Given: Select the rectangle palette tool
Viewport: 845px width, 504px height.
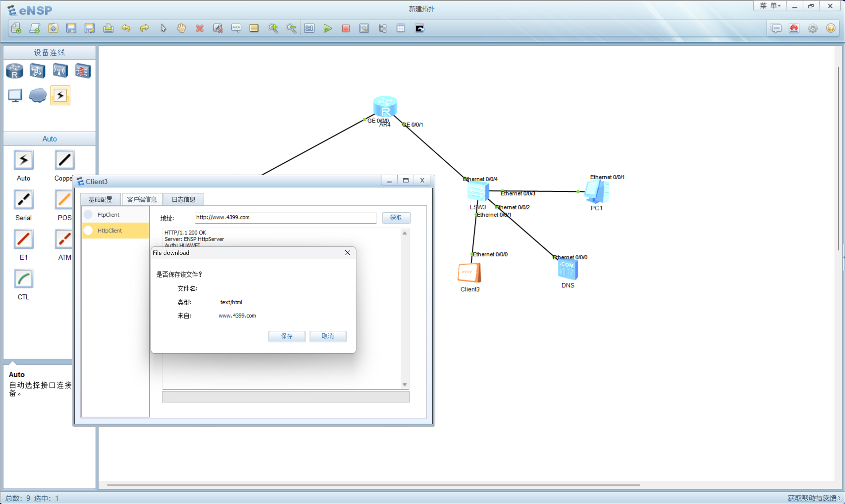Looking at the screenshot, I should [254, 28].
